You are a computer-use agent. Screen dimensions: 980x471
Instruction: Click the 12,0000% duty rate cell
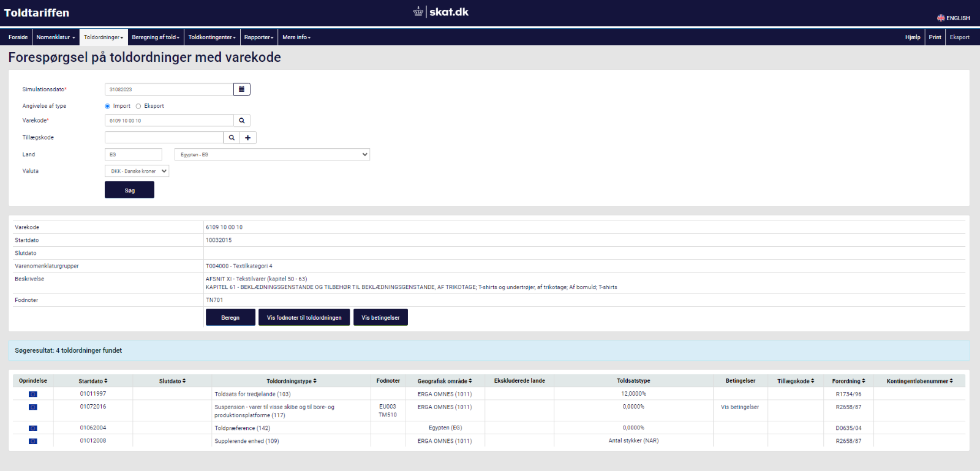pyautogui.click(x=633, y=394)
